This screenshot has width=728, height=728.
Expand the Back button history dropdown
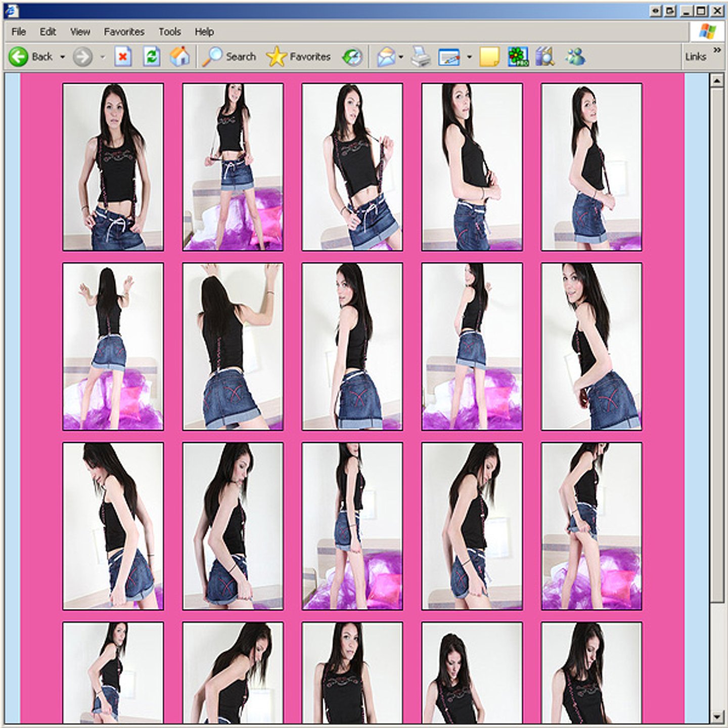click(x=63, y=57)
